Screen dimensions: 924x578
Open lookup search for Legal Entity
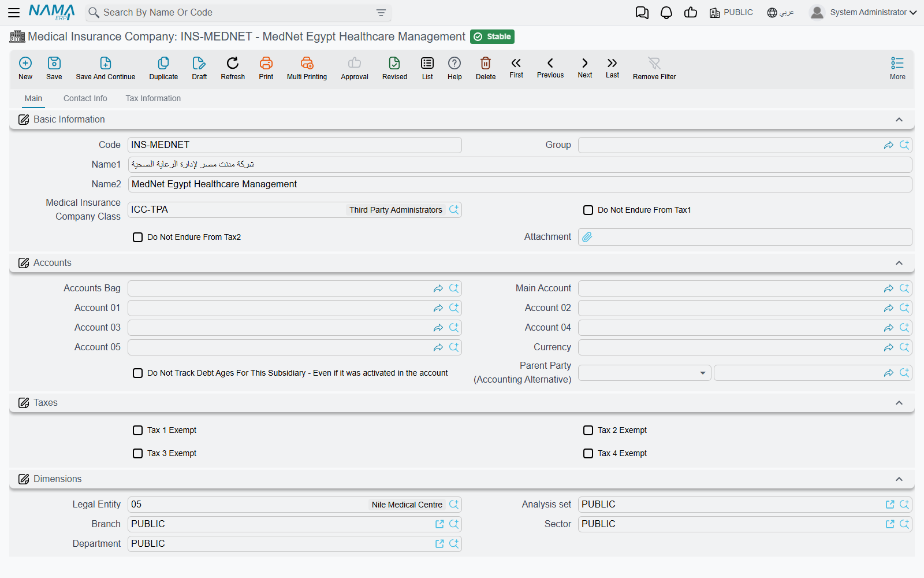(454, 505)
